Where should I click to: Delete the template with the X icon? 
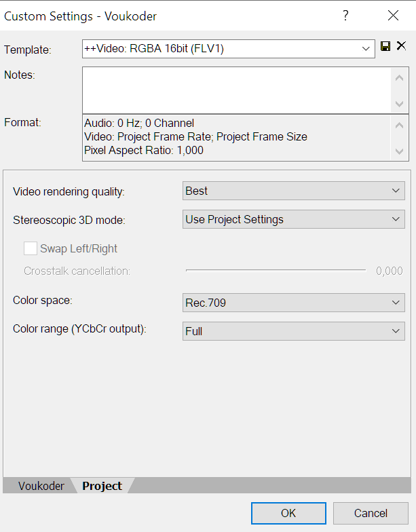(402, 45)
